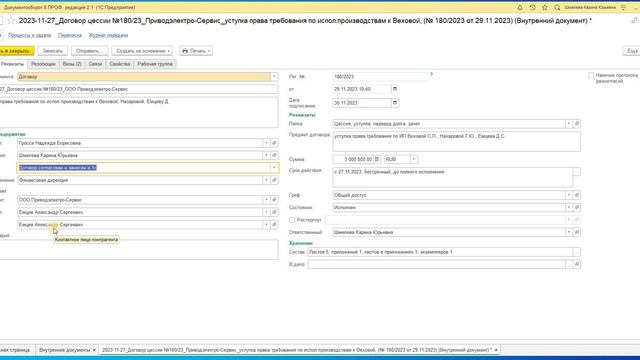Switch to Рабочая группа tab
The height and width of the screenshot is (360, 640).
[155, 64]
